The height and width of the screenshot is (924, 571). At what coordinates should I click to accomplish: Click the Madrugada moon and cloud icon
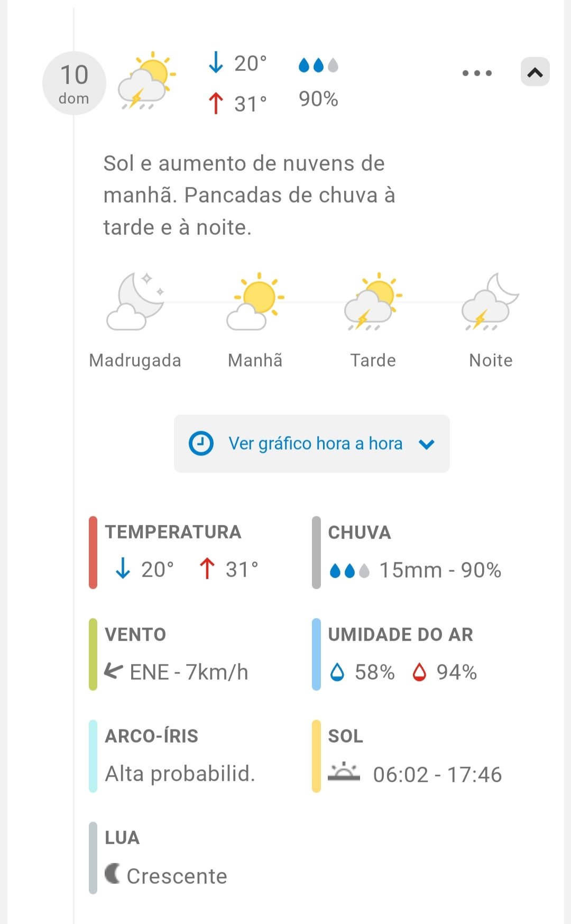[x=135, y=302]
